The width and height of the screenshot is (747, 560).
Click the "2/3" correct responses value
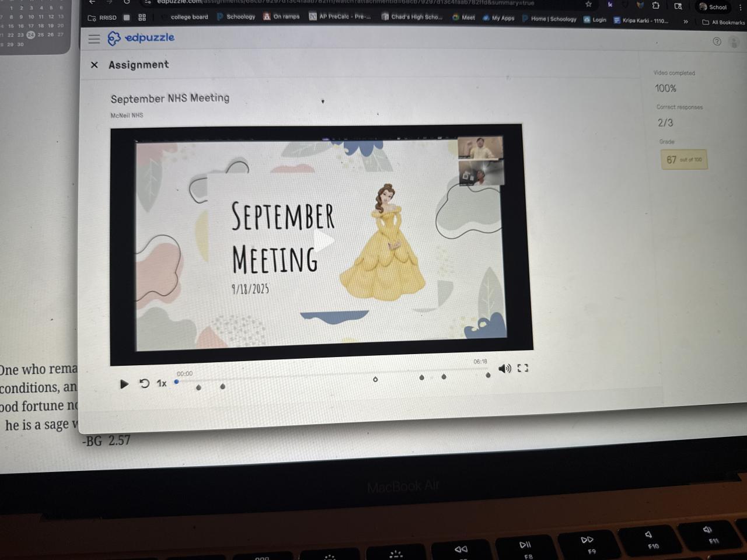[665, 123]
